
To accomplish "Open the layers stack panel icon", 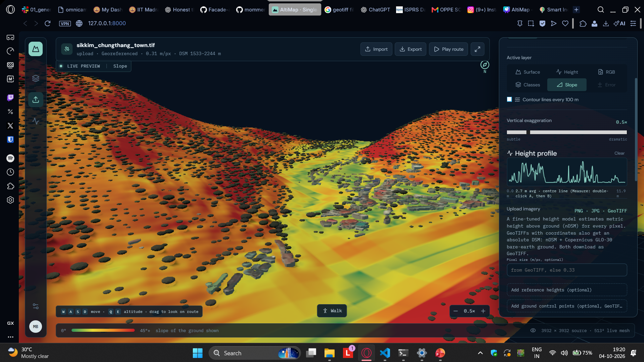I will pos(36,78).
